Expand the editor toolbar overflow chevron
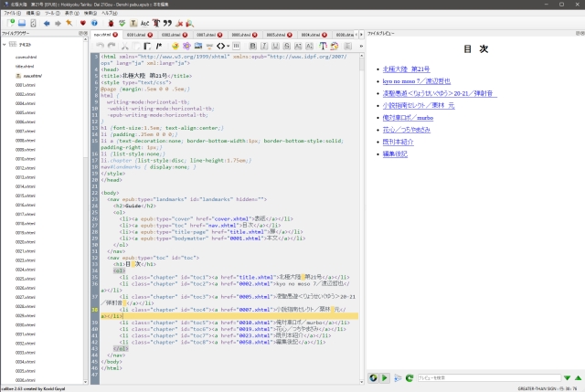 point(359,45)
